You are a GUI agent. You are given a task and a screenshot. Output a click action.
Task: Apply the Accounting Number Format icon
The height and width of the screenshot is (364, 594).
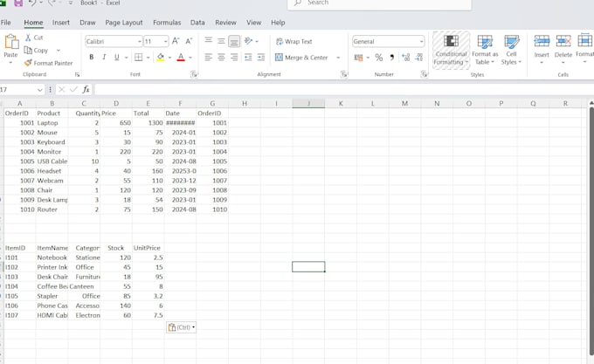click(358, 58)
